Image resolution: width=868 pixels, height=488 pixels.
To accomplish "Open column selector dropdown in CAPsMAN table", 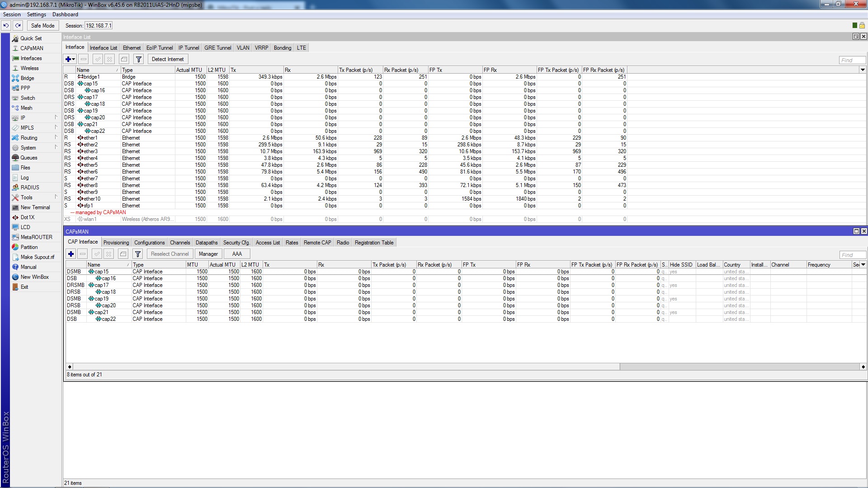I will click(863, 265).
